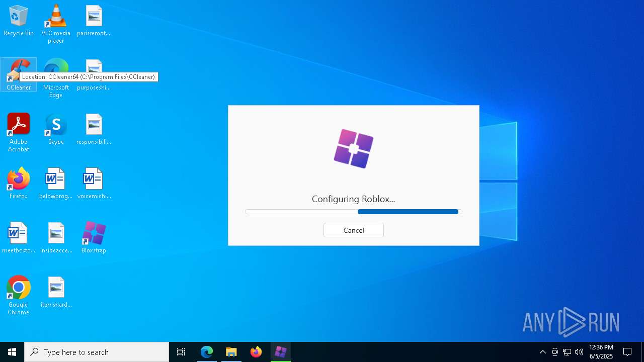
Task: Select the Google Chrome desktop shortcut
Action: click(19, 296)
